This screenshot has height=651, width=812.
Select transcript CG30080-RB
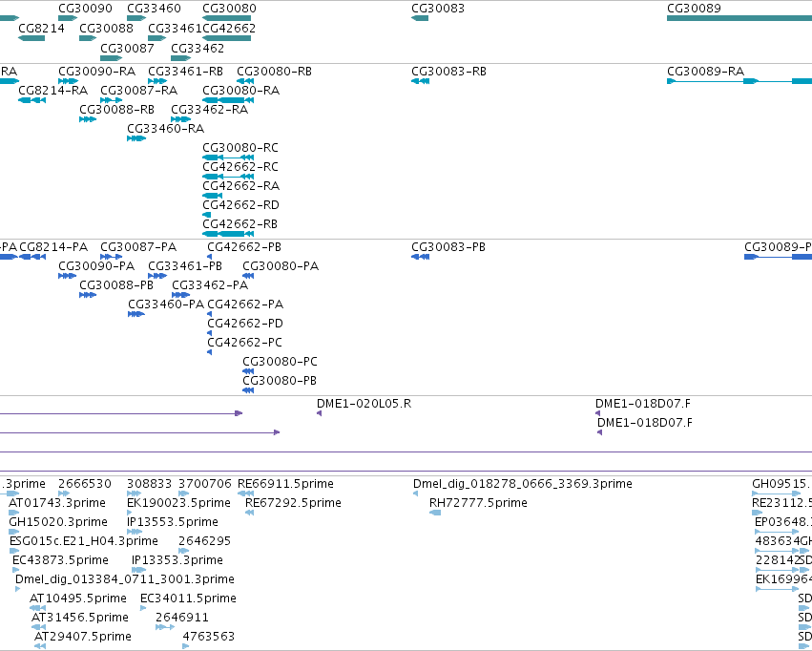274,72
